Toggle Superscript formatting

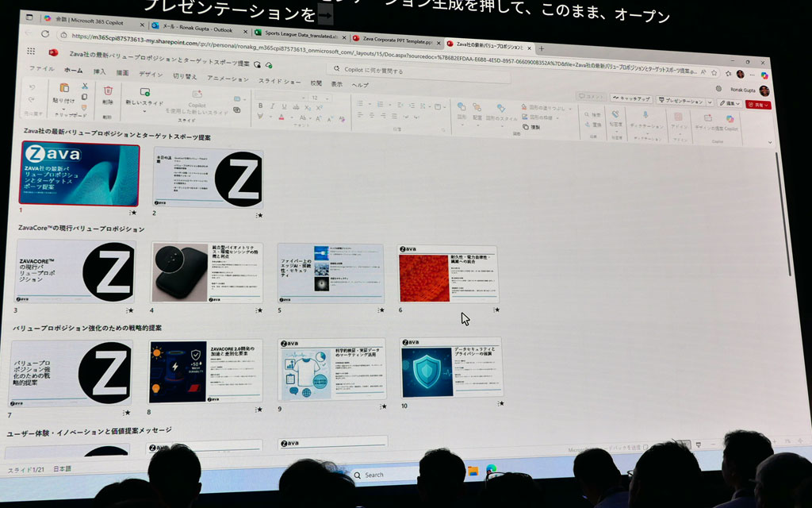click(x=319, y=108)
